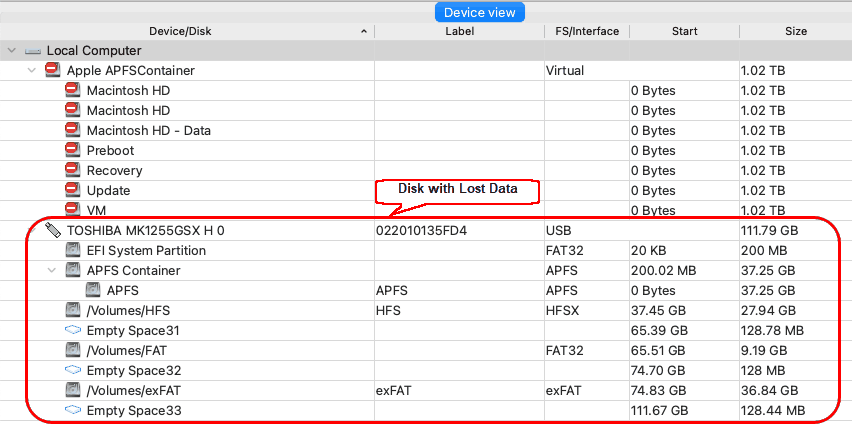Click the Recovery volume icon
This screenshot has width=852, height=424.
(x=72, y=170)
